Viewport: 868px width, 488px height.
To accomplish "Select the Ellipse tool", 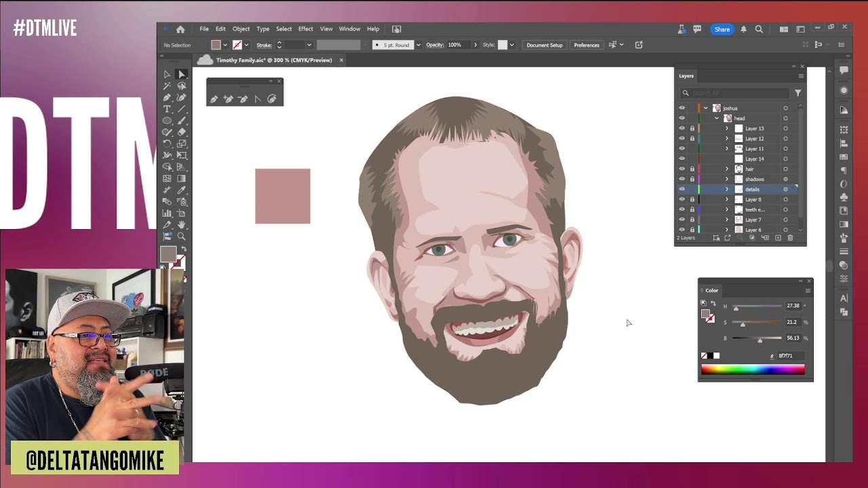I will tap(167, 121).
